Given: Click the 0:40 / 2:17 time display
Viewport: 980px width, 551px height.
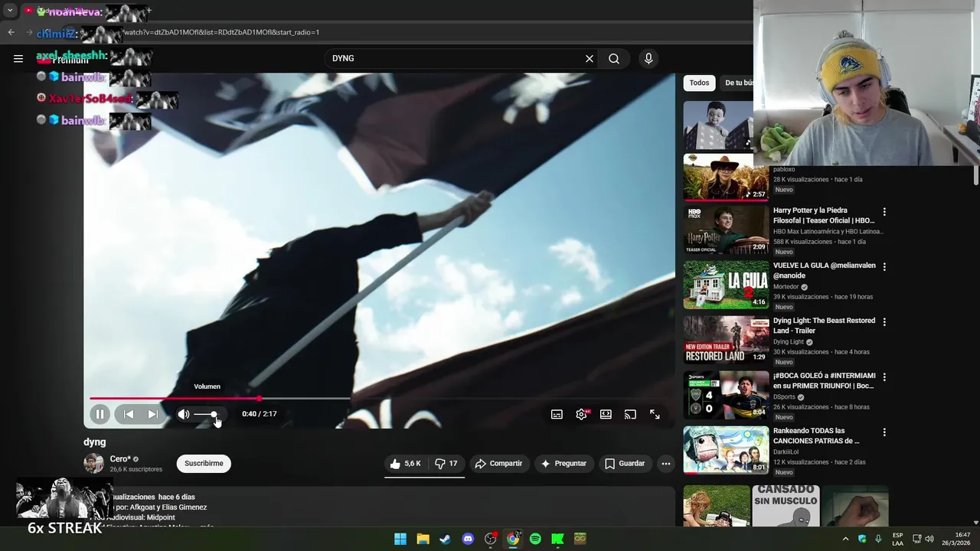Looking at the screenshot, I should pos(260,414).
